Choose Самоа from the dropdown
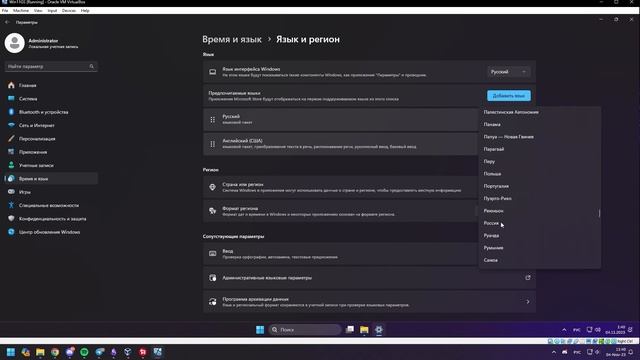 pos(540,260)
